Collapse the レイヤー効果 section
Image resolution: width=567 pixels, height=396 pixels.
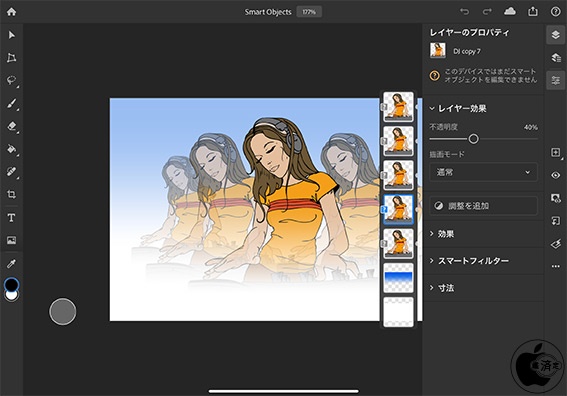tap(458, 108)
